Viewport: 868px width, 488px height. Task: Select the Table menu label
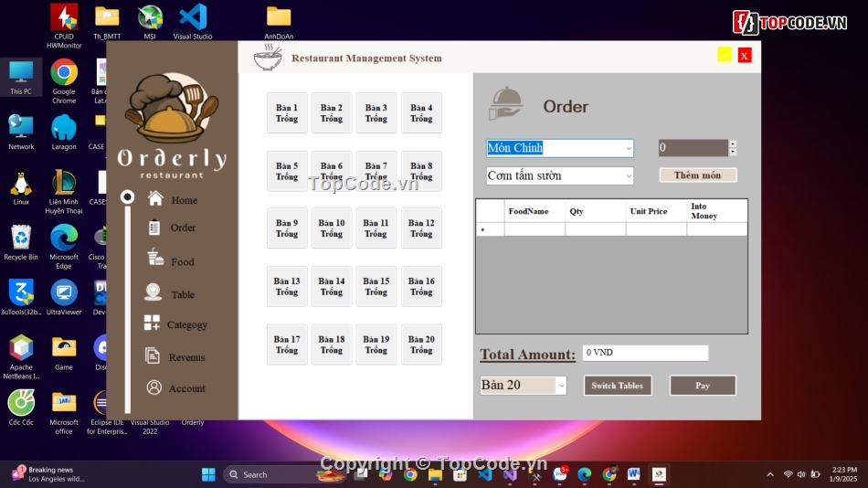tap(183, 294)
